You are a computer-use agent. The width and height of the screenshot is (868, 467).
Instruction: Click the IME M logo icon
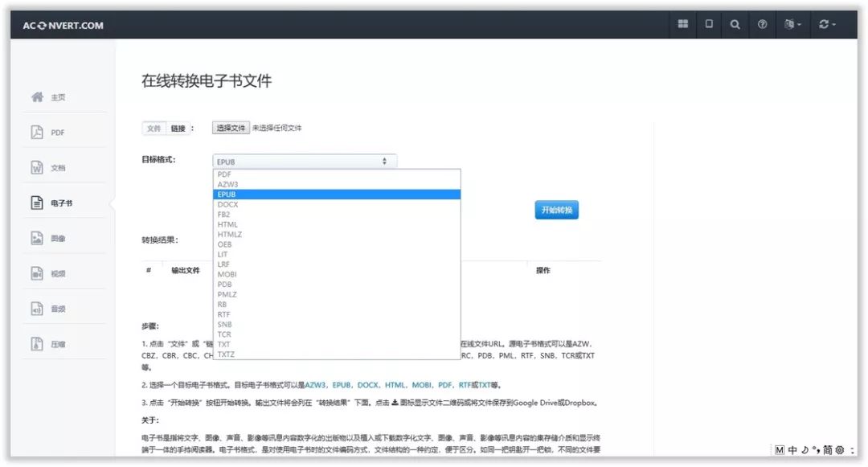coord(780,450)
